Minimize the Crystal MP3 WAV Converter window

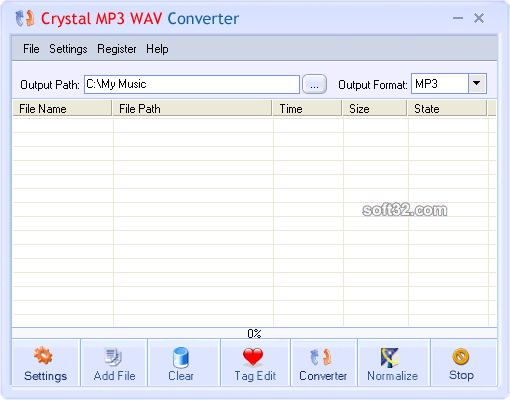point(458,18)
